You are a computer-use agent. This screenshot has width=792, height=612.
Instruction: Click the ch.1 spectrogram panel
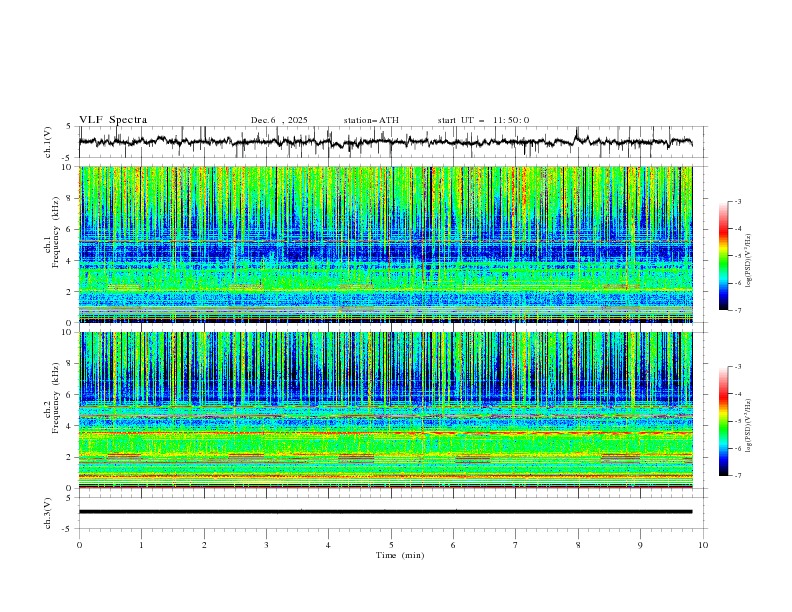pyautogui.click(x=385, y=244)
